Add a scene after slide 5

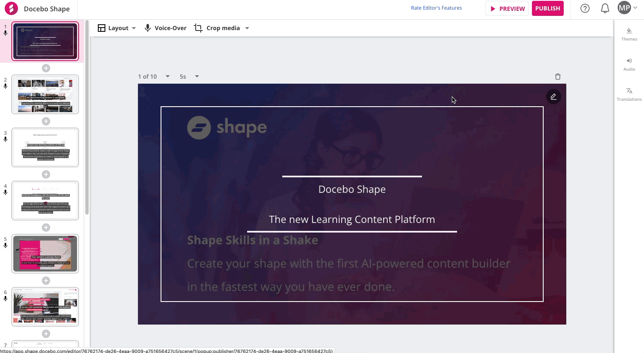[x=46, y=281]
